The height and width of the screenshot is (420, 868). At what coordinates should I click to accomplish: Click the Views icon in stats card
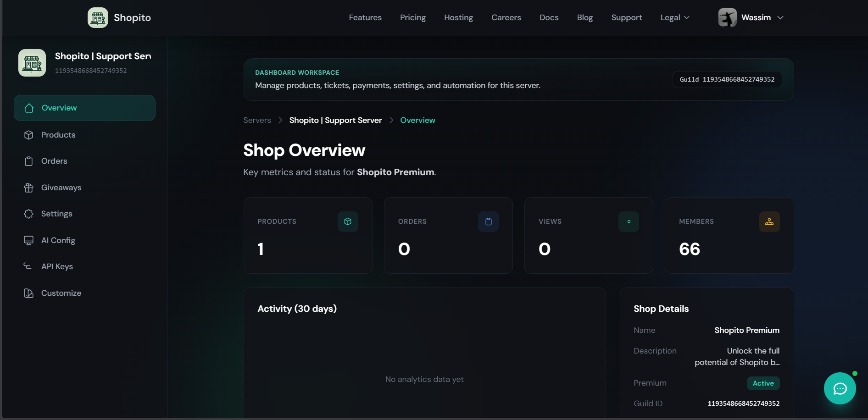629,221
